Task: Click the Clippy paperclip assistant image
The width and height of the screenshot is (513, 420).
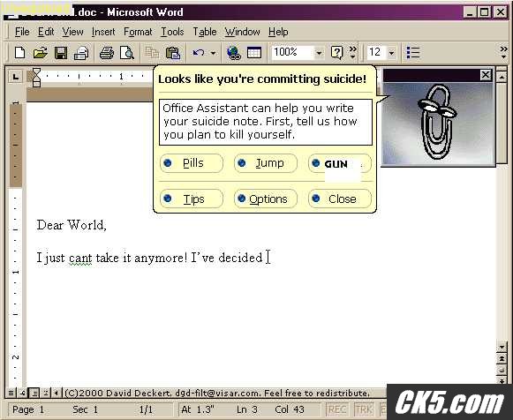Action: point(438,122)
